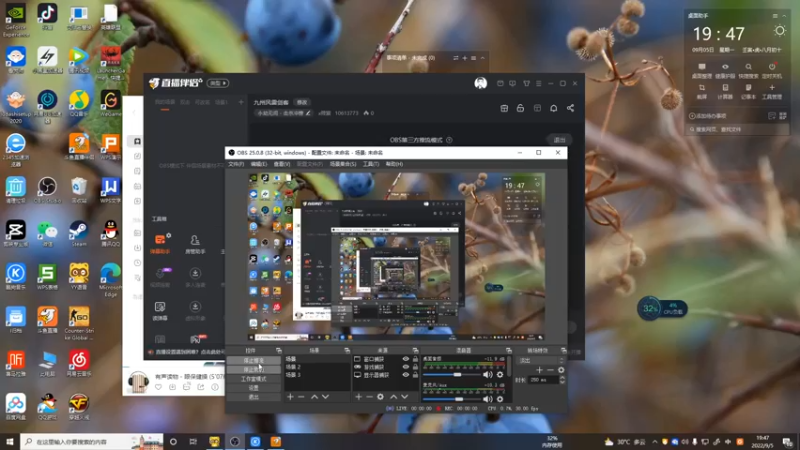Select Scene 3 in OBS scenes list
The height and width of the screenshot is (450, 800).
(x=317, y=374)
